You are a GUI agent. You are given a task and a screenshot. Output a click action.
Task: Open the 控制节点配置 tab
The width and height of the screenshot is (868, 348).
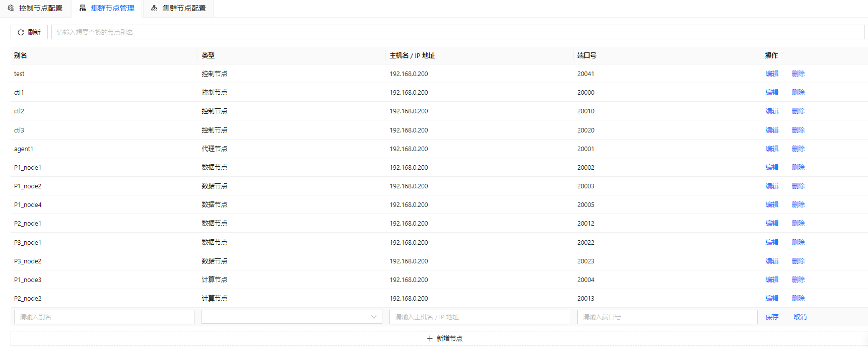pyautogui.click(x=35, y=8)
